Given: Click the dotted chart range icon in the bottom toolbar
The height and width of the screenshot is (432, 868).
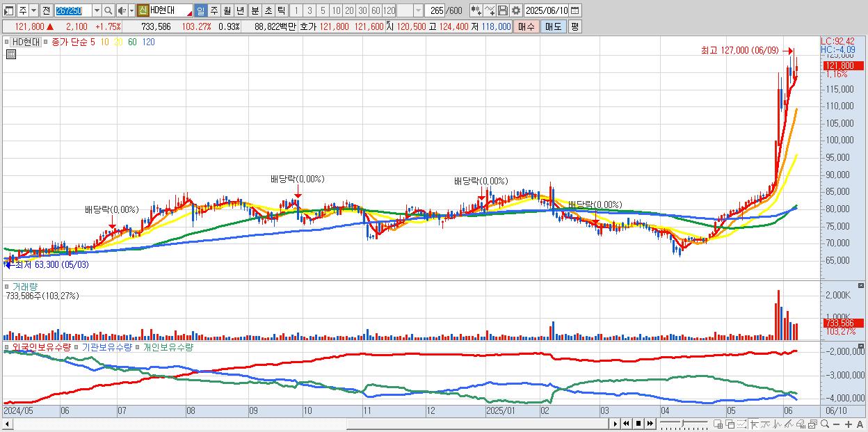Looking at the screenshot, I should pyautogui.click(x=741, y=424).
